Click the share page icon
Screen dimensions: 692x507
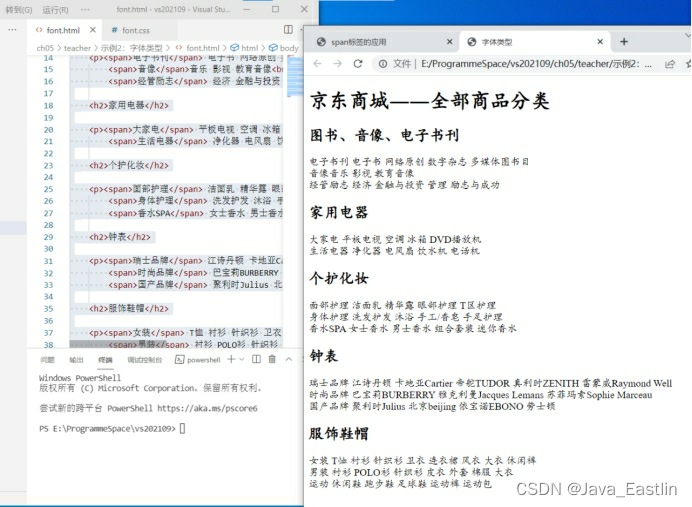tap(669, 64)
